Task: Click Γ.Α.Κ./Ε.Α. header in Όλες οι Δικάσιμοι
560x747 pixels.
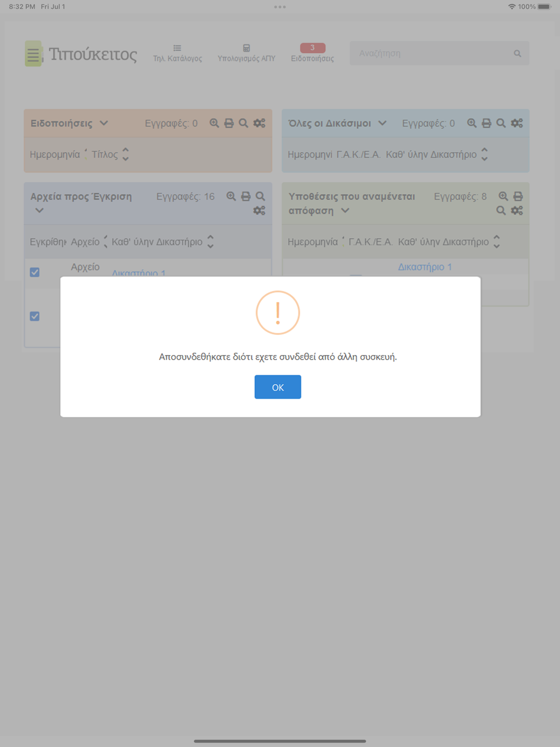Action: [x=358, y=155]
